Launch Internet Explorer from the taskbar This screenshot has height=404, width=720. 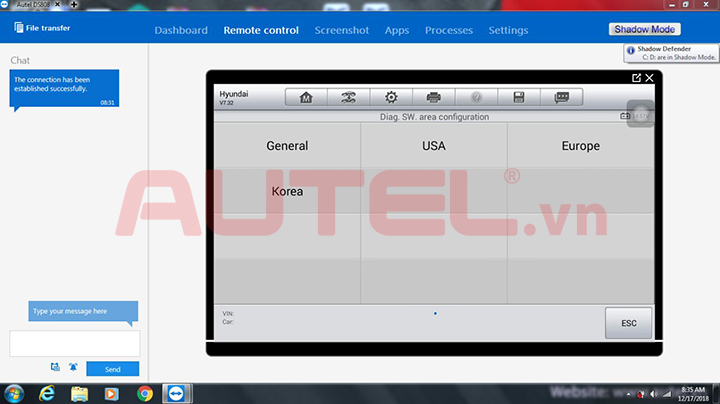pos(47,394)
